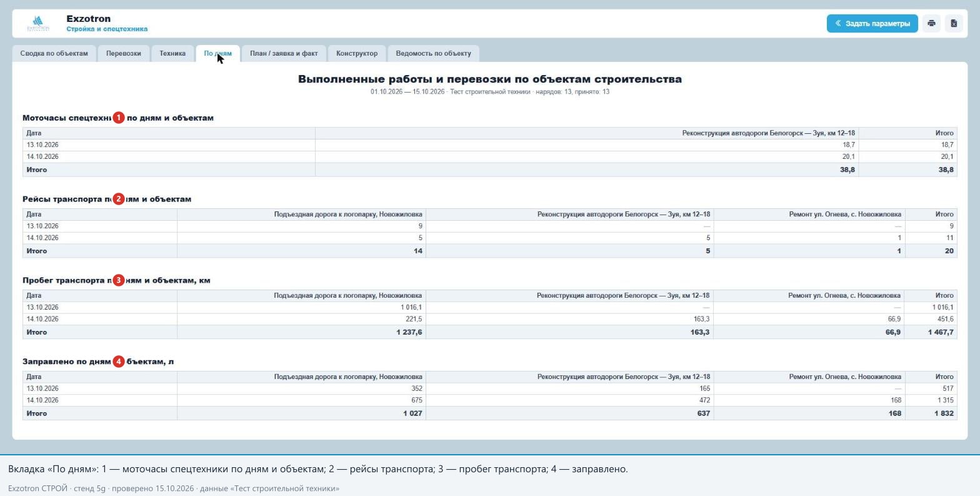Go to the «Техника» tab
Image resolution: width=980 pixels, height=496 pixels.
click(172, 54)
